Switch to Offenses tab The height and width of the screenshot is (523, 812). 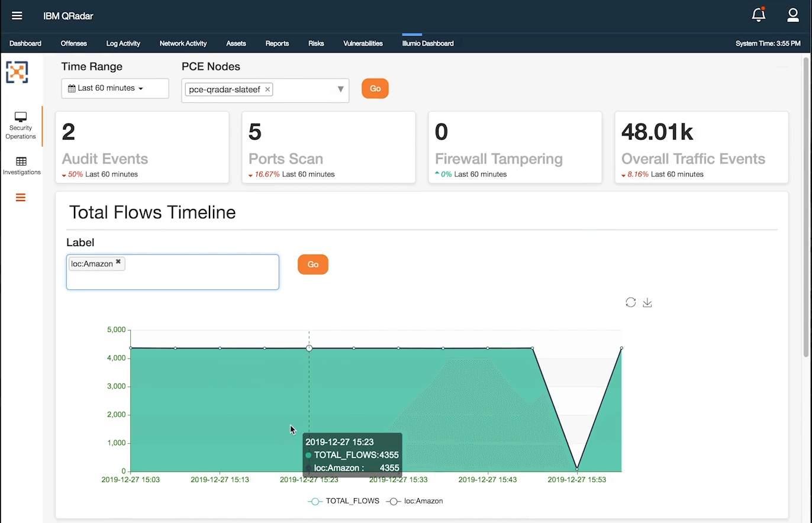[74, 43]
